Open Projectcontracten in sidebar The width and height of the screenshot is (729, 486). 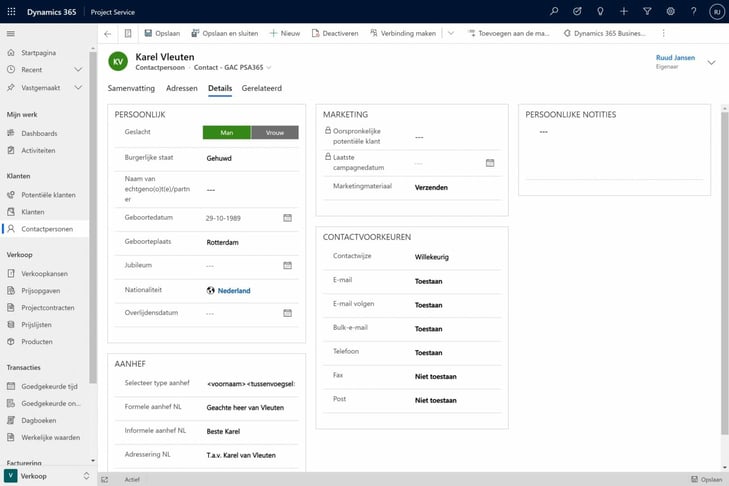(x=45, y=307)
